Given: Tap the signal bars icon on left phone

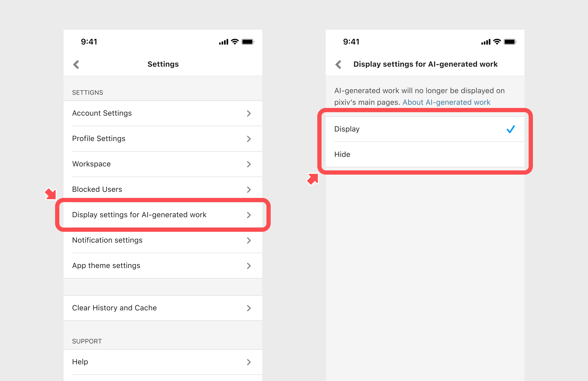Looking at the screenshot, I should (x=224, y=42).
